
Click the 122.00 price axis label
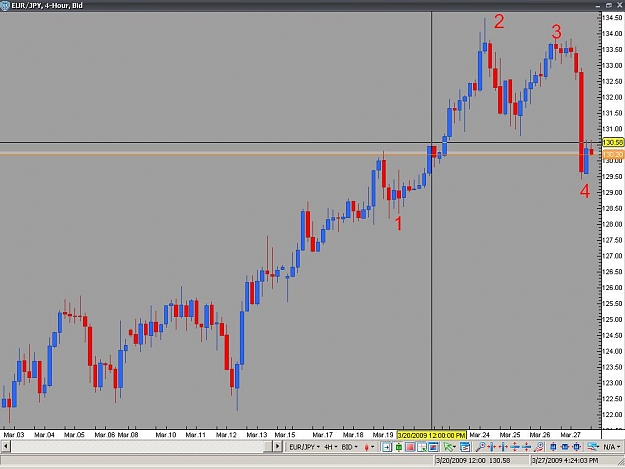click(x=613, y=415)
